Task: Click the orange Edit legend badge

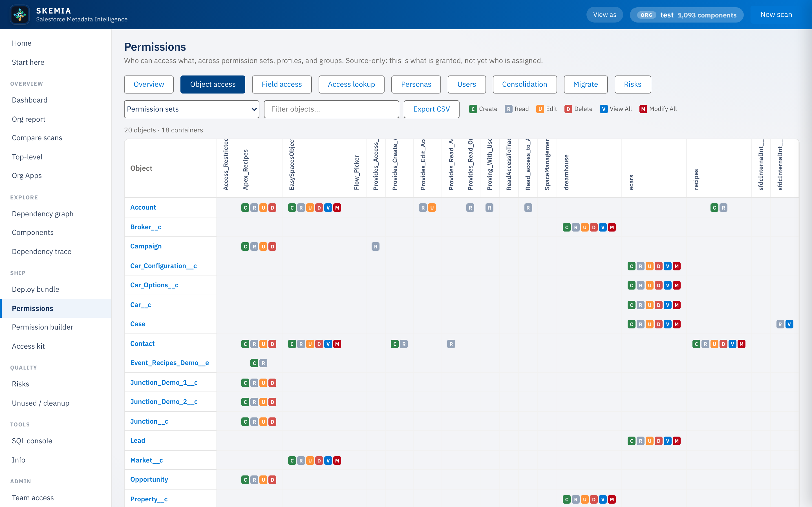Action: pyautogui.click(x=540, y=109)
